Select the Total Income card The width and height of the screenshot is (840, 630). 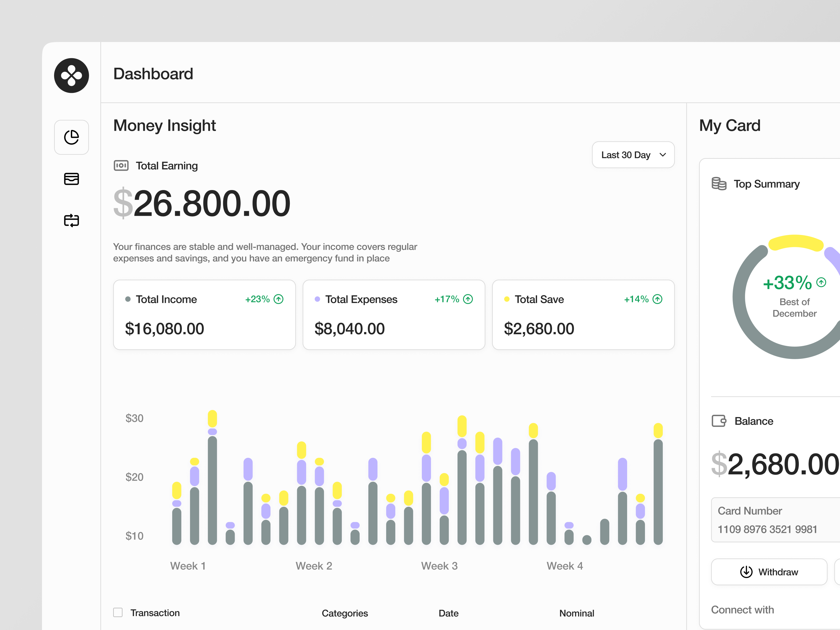click(x=204, y=315)
